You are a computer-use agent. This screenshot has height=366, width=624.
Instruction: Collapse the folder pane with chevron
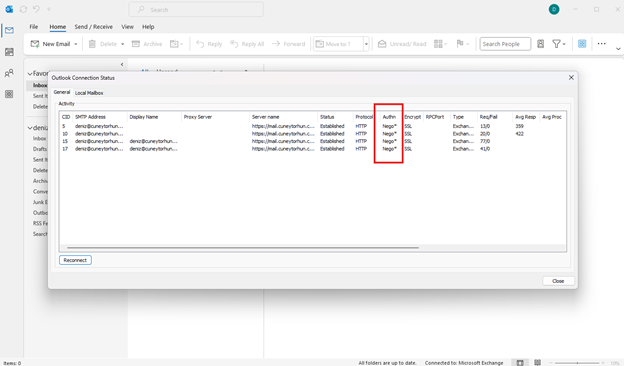[x=122, y=64]
